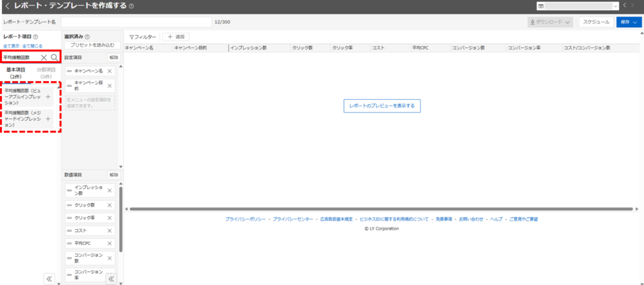The height and width of the screenshot is (285, 644).
Task: Click the back arrow beside the page title
Action: coord(7,6)
